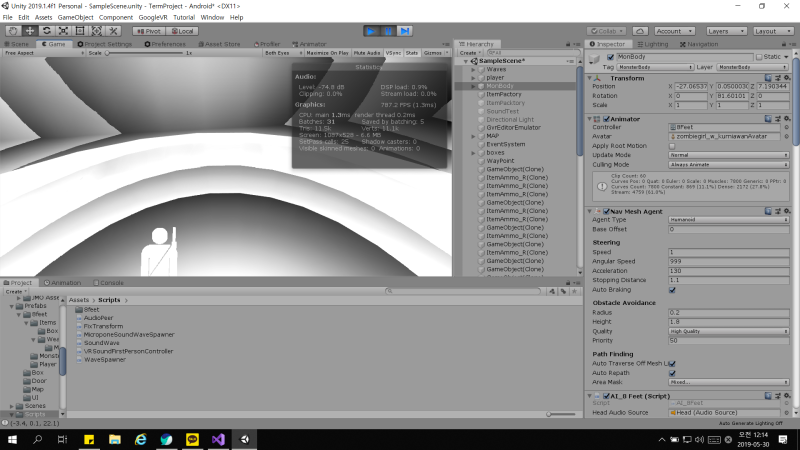Open the Culling Mode dropdown

[729, 165]
